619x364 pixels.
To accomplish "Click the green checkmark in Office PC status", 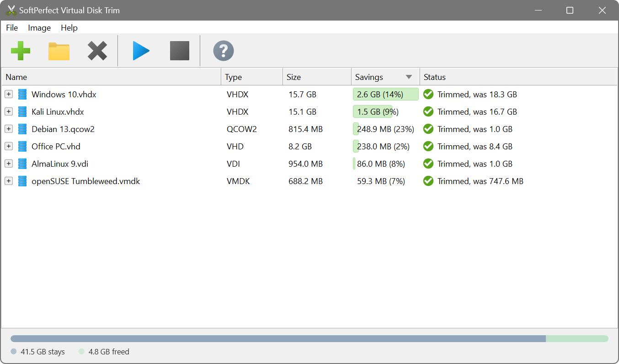I will coord(428,147).
